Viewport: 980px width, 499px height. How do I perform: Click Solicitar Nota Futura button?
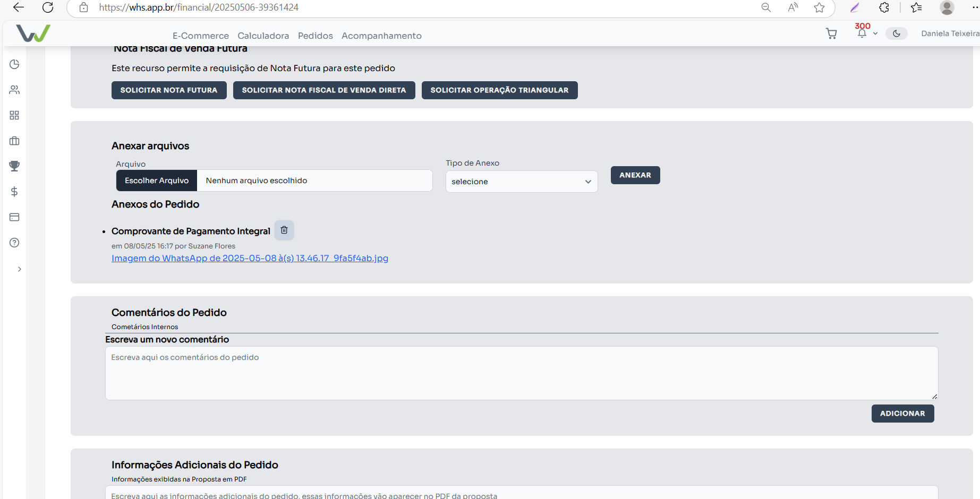tap(169, 90)
